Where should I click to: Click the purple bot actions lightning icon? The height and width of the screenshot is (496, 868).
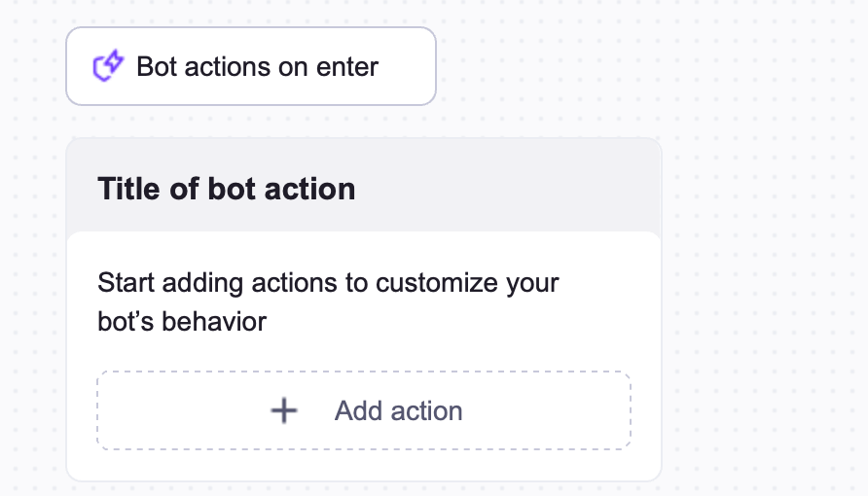[108, 66]
